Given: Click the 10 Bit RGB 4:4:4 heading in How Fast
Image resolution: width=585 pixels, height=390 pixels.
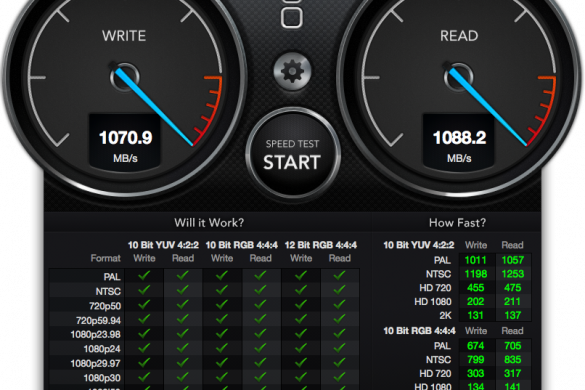Looking at the screenshot, I should coord(419,331).
